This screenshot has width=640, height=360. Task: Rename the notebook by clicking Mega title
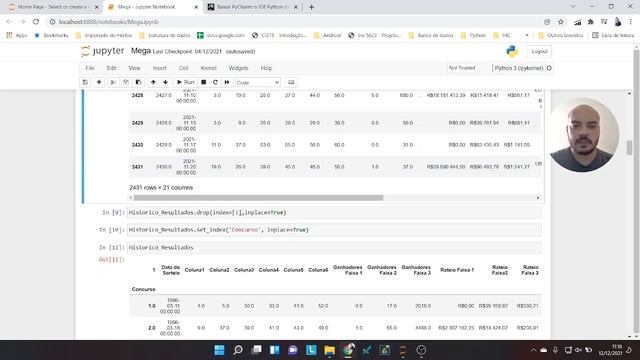point(141,51)
